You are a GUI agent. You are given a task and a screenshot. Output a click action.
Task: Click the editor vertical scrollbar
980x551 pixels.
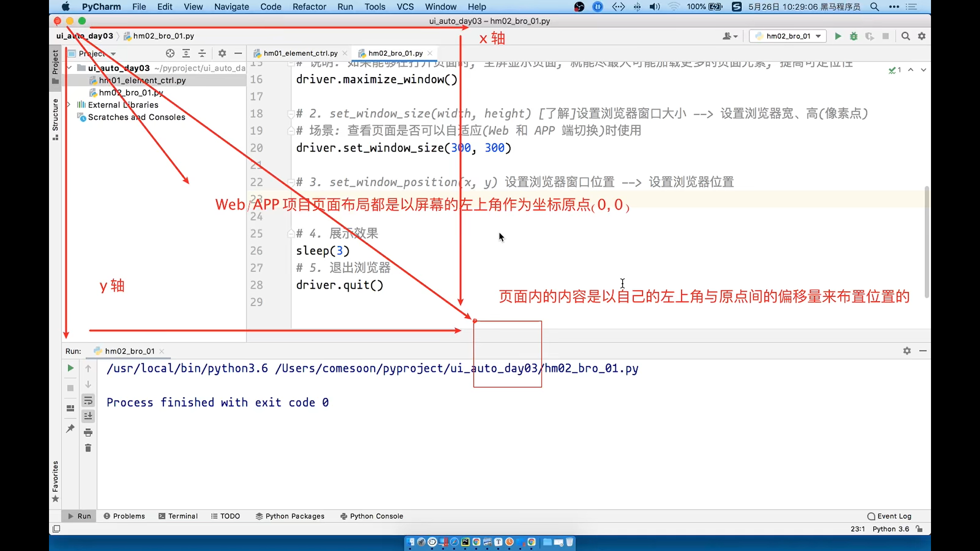click(926, 242)
